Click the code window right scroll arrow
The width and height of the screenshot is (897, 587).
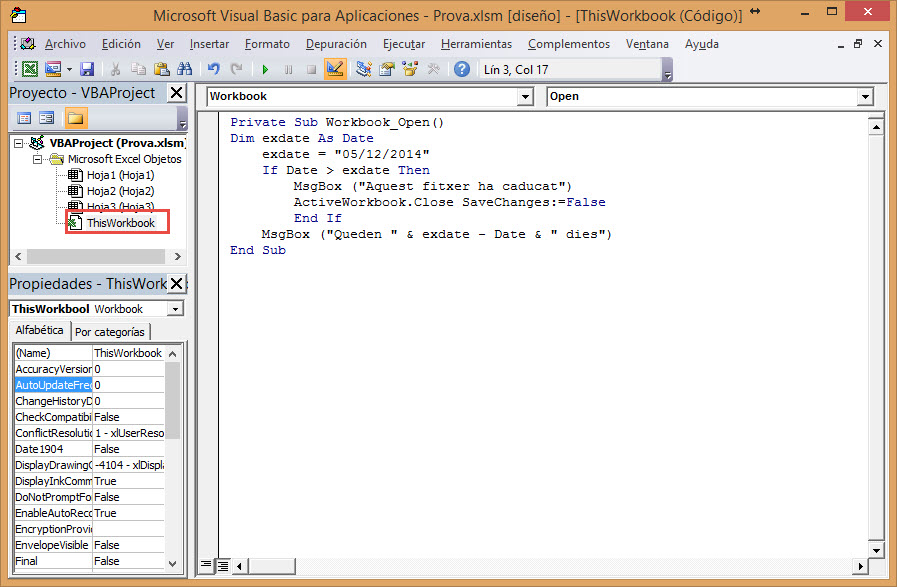click(860, 566)
